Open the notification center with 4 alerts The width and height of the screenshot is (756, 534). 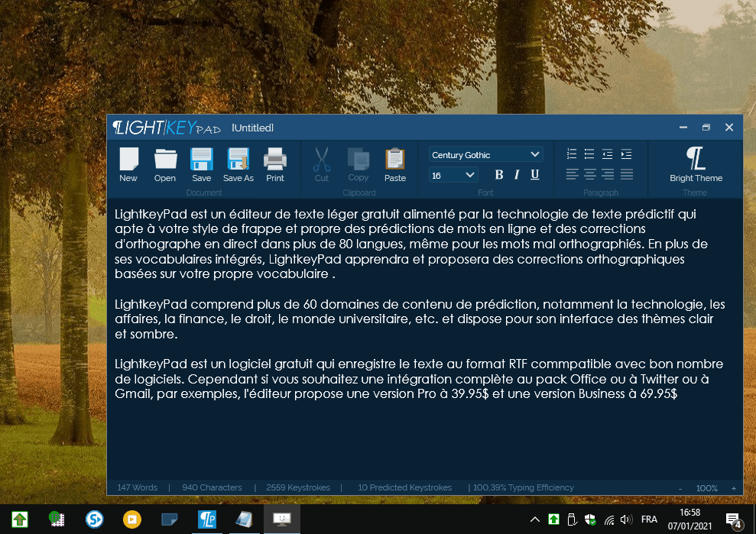734,519
